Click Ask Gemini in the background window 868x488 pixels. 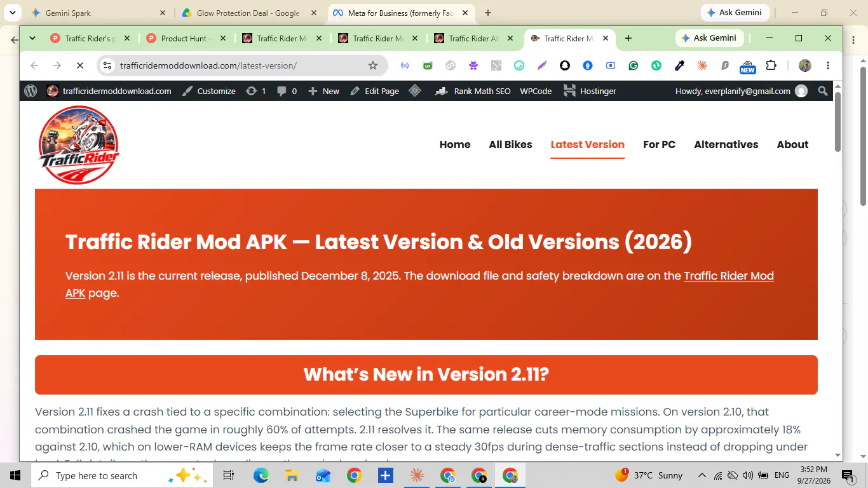click(735, 13)
